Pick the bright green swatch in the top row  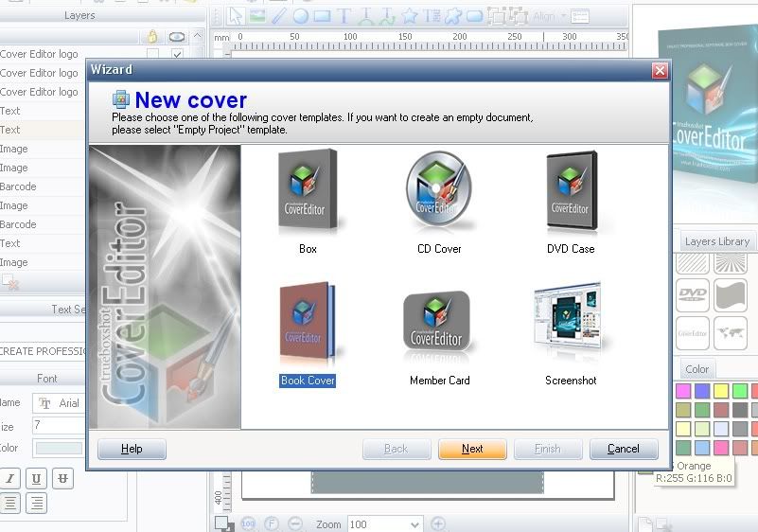click(x=740, y=391)
